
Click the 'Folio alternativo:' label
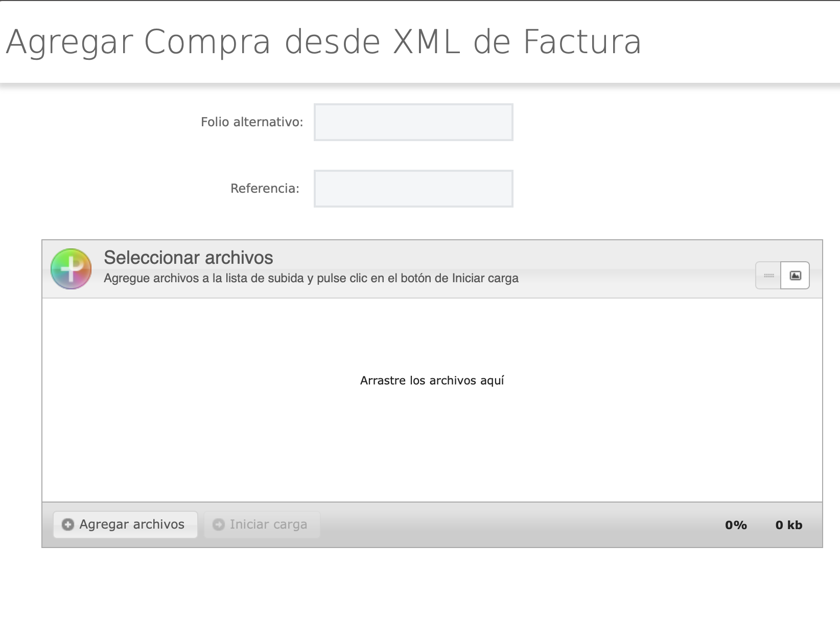click(251, 122)
